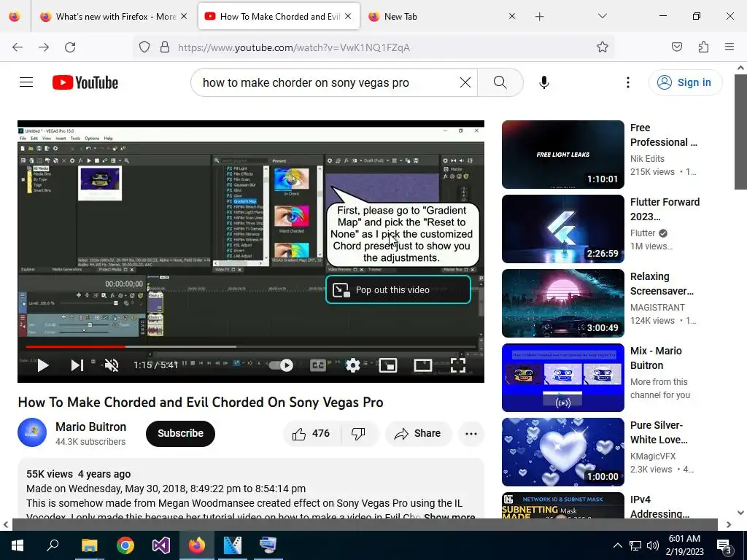Click the horizontal scrollbar right arrow
Viewport: 747px width, 560px height.
coord(729,525)
